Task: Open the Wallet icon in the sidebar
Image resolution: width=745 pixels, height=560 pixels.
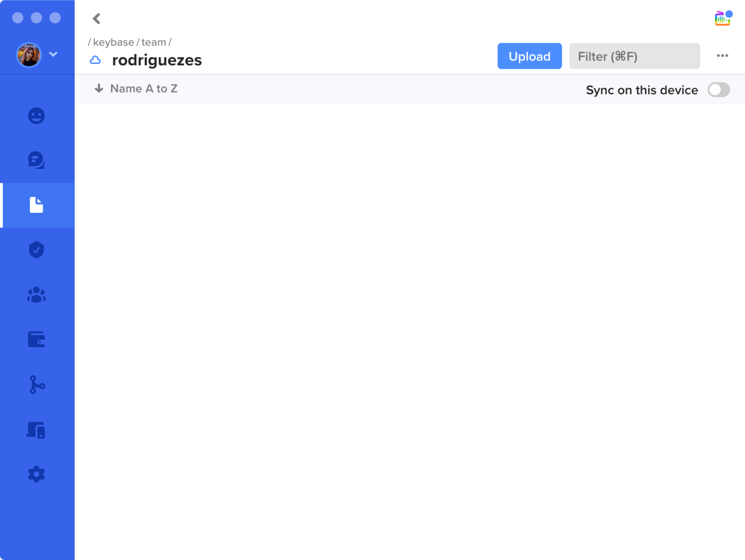Action: 36,340
